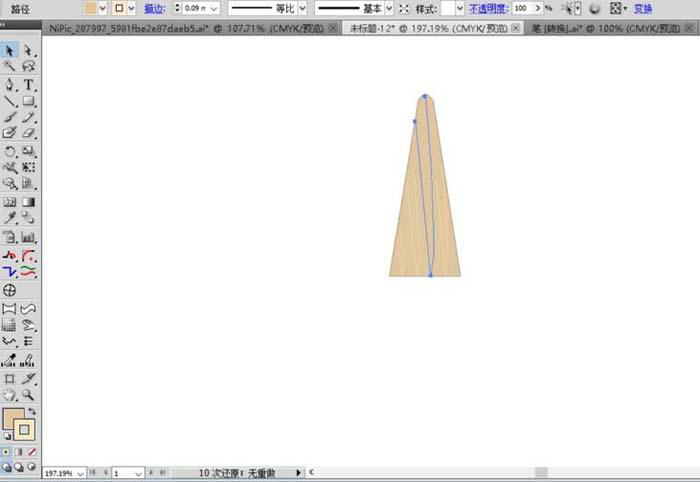
Task: Switch to 未标题-12 document tab
Action: click(x=433, y=28)
